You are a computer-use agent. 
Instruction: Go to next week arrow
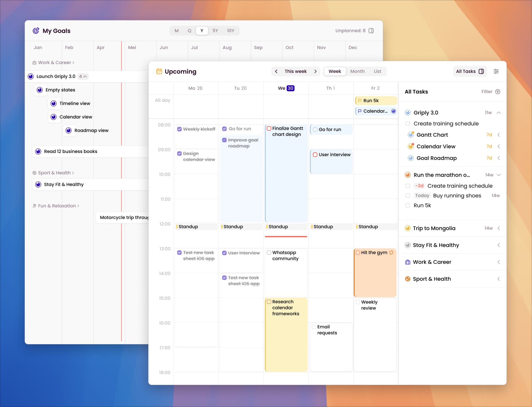[315, 71]
